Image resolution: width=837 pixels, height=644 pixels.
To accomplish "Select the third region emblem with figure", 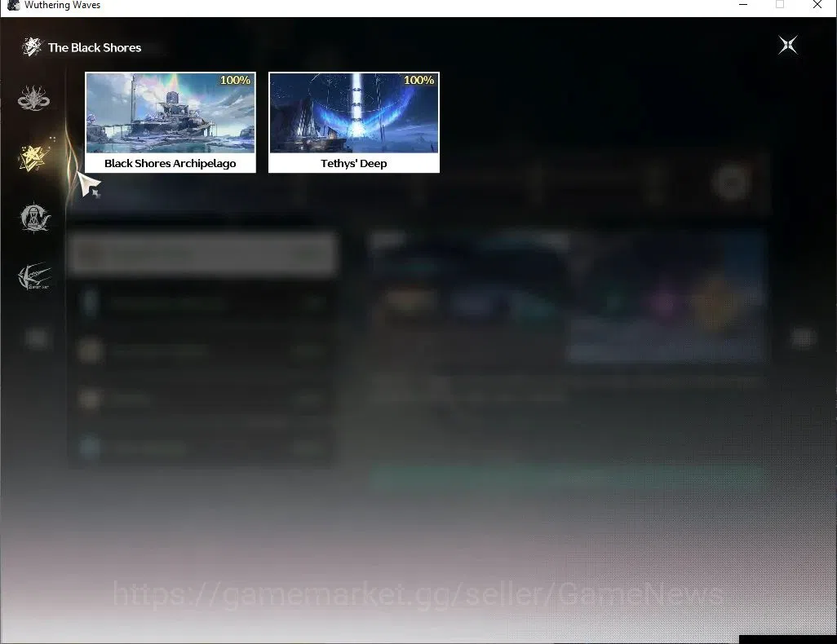I will click(34, 218).
